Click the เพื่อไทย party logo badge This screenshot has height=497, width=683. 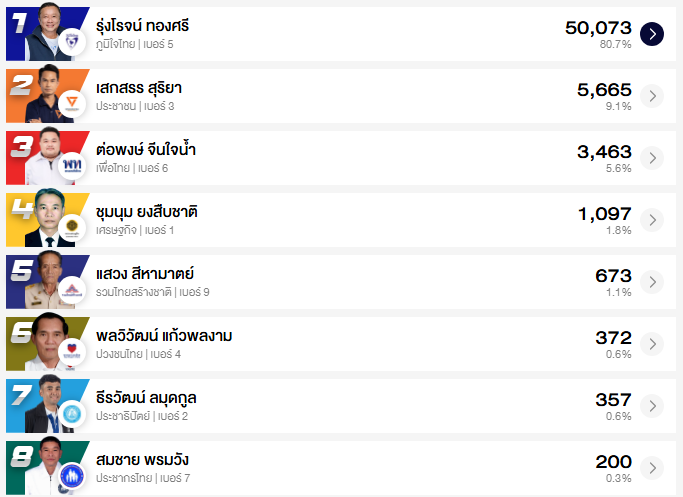(71, 166)
